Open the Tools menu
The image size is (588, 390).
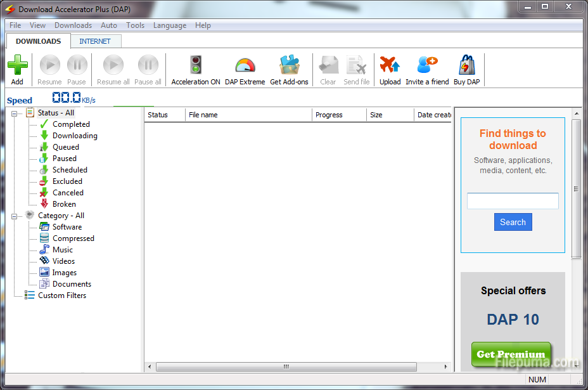[135, 25]
